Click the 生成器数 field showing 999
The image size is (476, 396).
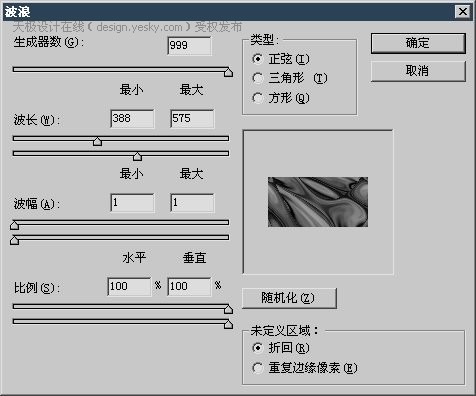(x=189, y=45)
